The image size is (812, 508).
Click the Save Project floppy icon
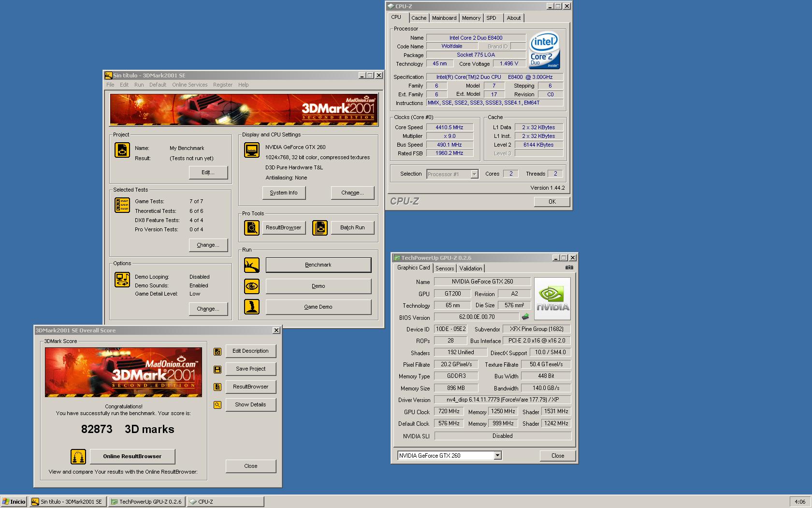(x=217, y=370)
